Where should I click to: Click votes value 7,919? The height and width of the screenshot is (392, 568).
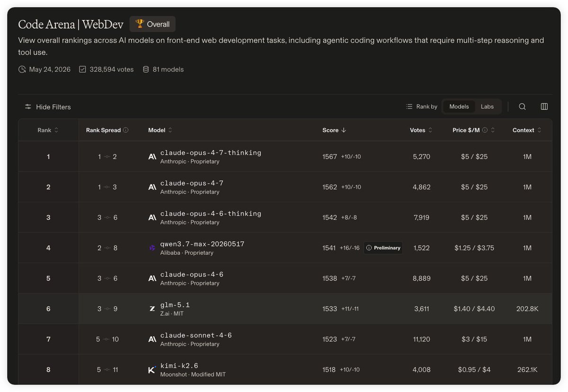pyautogui.click(x=421, y=218)
